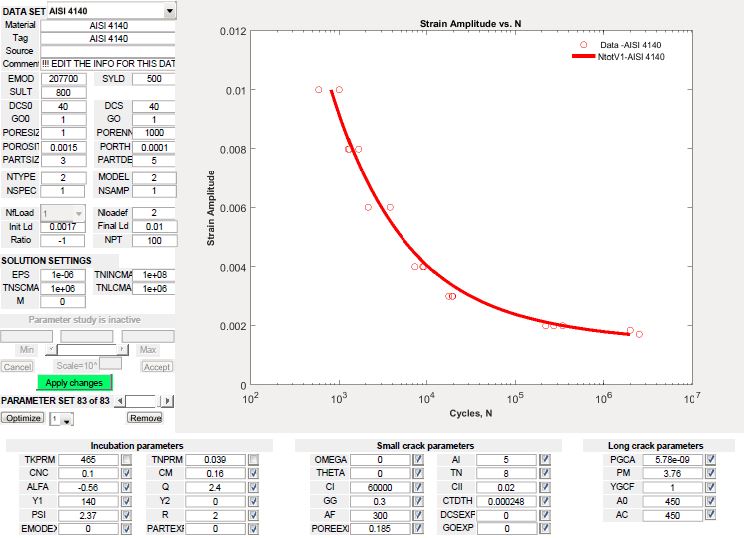Click the Final Ld input field
Screen dimensions: 744x538
153,227
